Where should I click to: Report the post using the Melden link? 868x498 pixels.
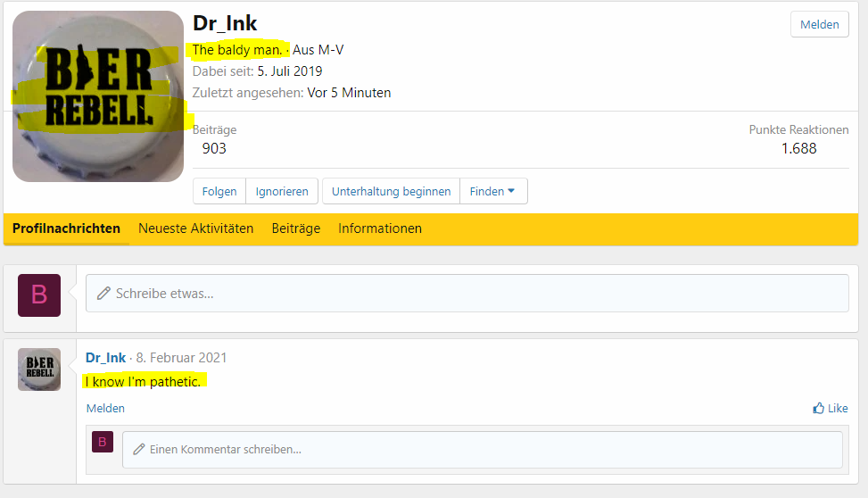pyautogui.click(x=105, y=408)
